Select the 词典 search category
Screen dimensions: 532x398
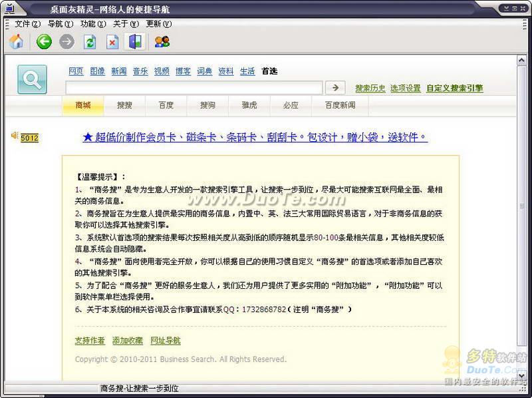(205, 71)
